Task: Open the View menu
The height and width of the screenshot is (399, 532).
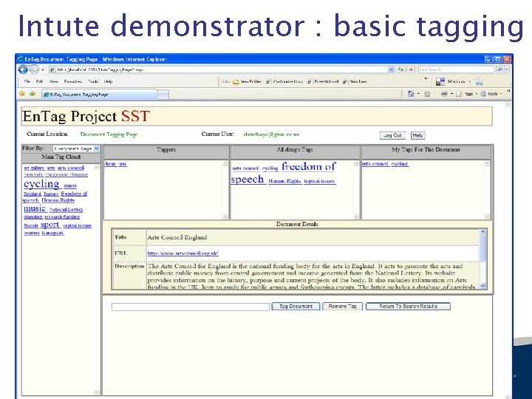Action: [x=54, y=82]
